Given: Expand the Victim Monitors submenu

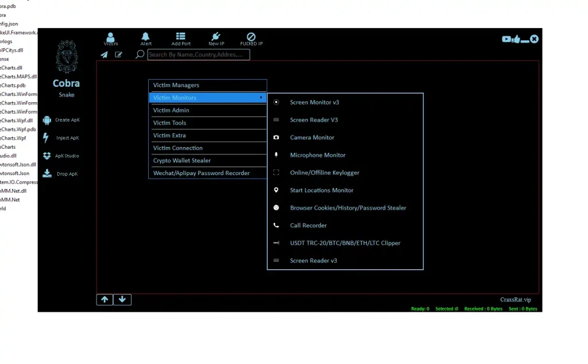Looking at the screenshot, I should 188,97.
